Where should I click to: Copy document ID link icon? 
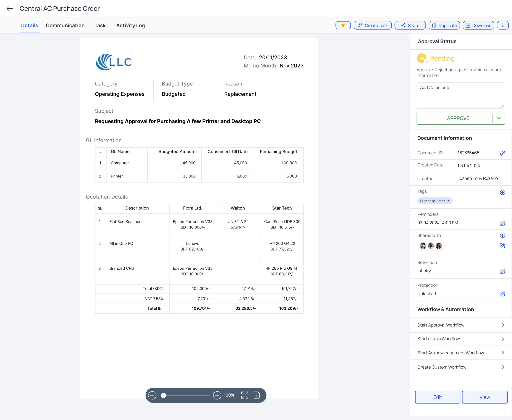pos(502,153)
